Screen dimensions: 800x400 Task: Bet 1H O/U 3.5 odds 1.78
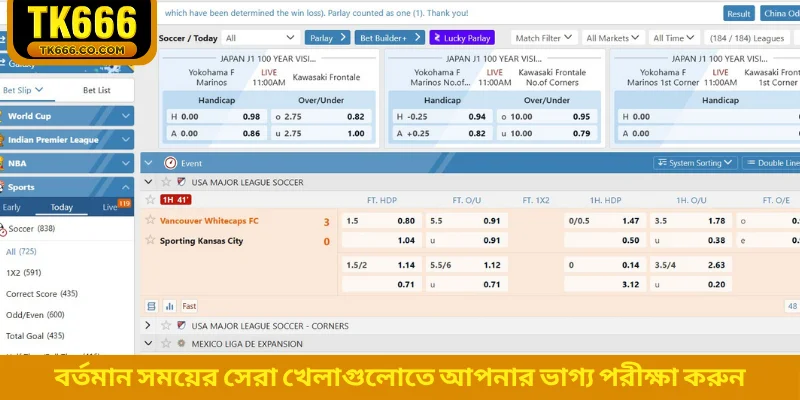pyautogui.click(x=691, y=221)
